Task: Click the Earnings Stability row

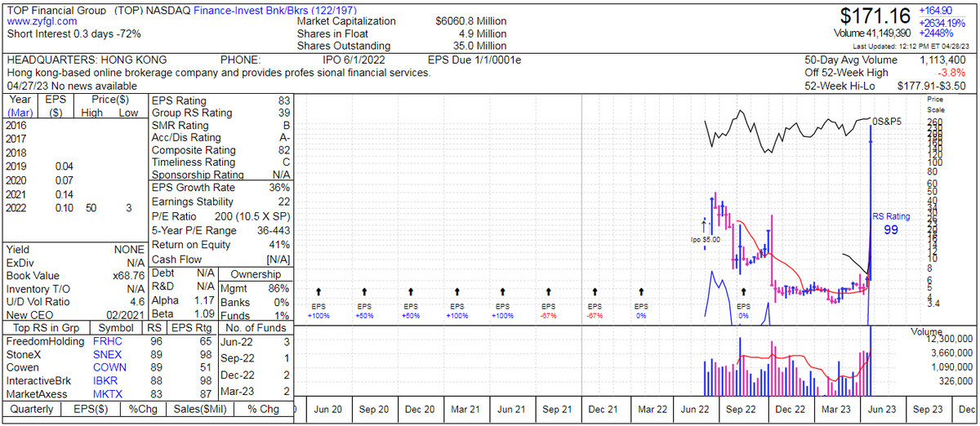Action: (x=220, y=202)
